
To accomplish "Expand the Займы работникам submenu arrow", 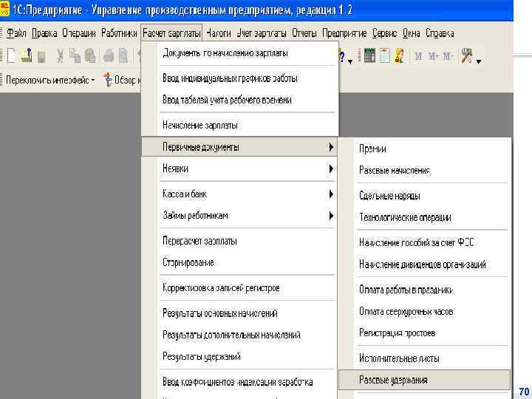I will coord(331,216).
